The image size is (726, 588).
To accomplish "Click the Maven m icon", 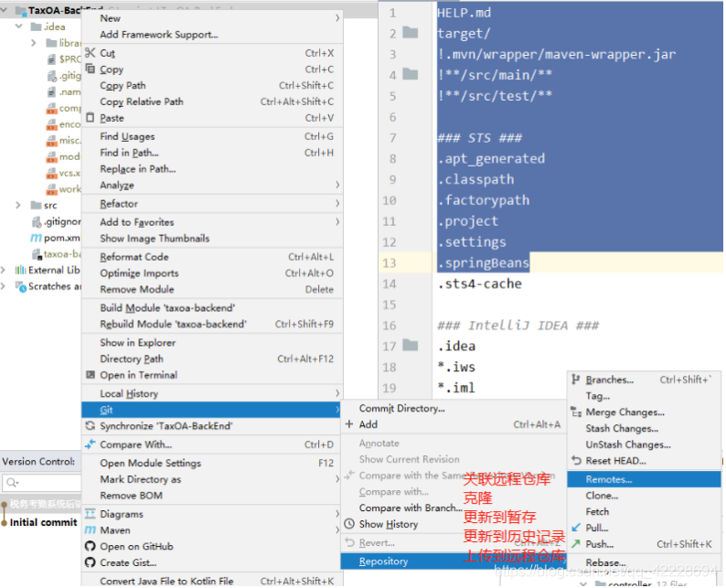I will (91, 530).
